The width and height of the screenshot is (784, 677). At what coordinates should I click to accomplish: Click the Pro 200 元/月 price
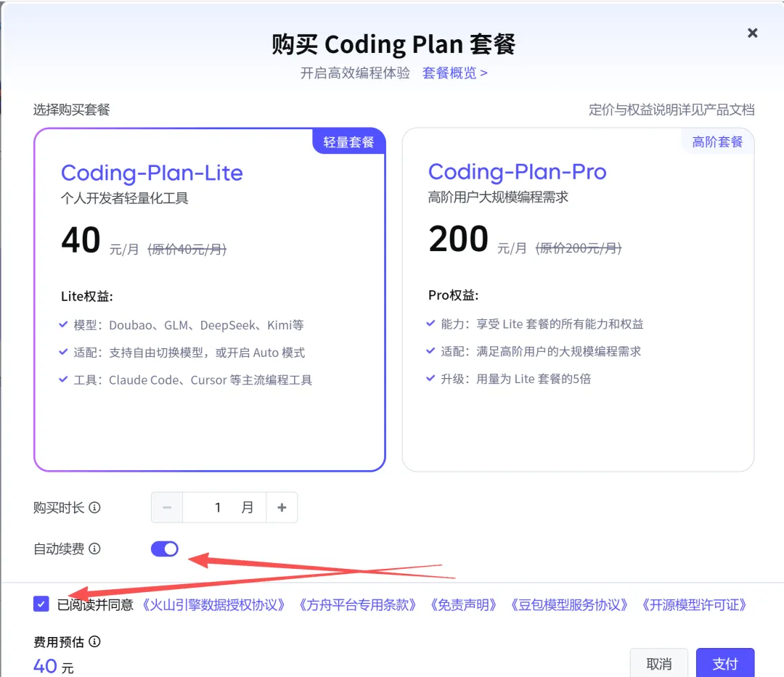477,240
